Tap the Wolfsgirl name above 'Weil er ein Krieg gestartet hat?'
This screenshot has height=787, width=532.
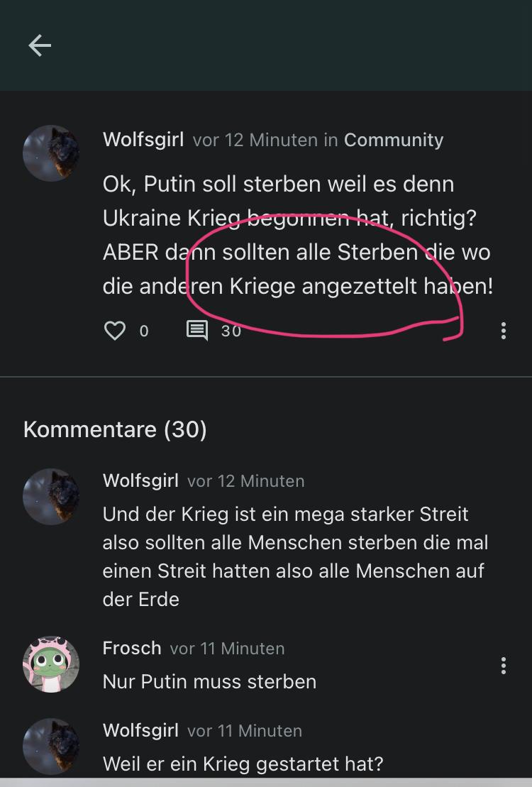tap(140, 730)
